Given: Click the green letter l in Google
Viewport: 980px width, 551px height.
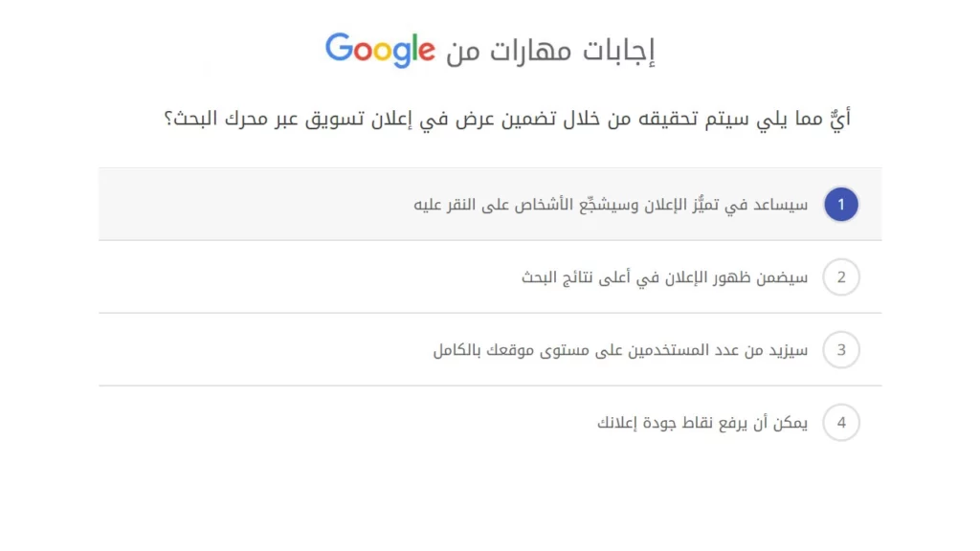Looking at the screenshot, I should (413, 48).
